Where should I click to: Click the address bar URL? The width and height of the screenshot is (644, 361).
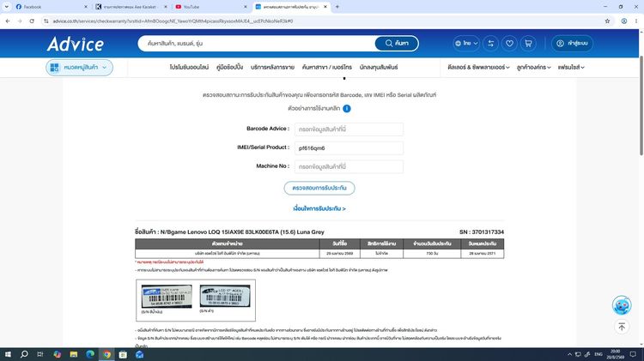(173, 21)
